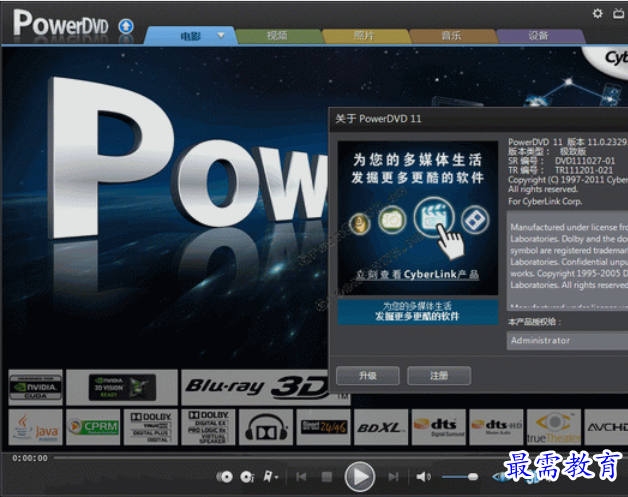Click the Java logo

(36, 427)
